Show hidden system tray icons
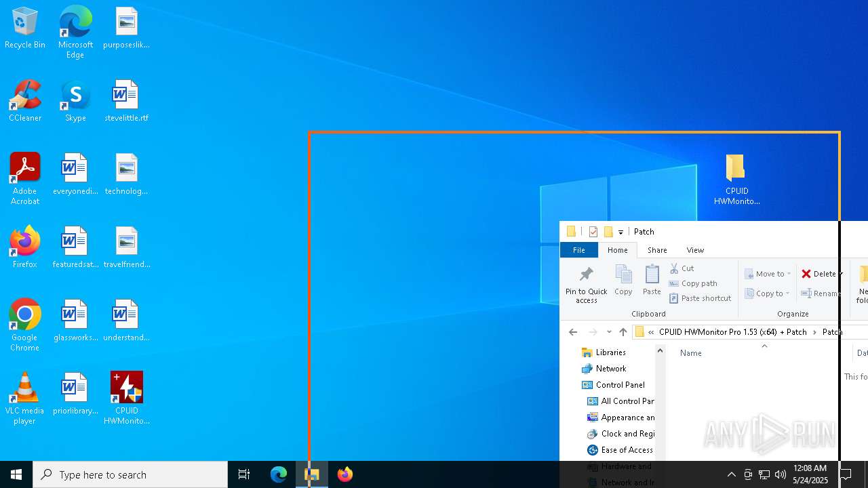The height and width of the screenshot is (488, 868). pyautogui.click(x=731, y=474)
